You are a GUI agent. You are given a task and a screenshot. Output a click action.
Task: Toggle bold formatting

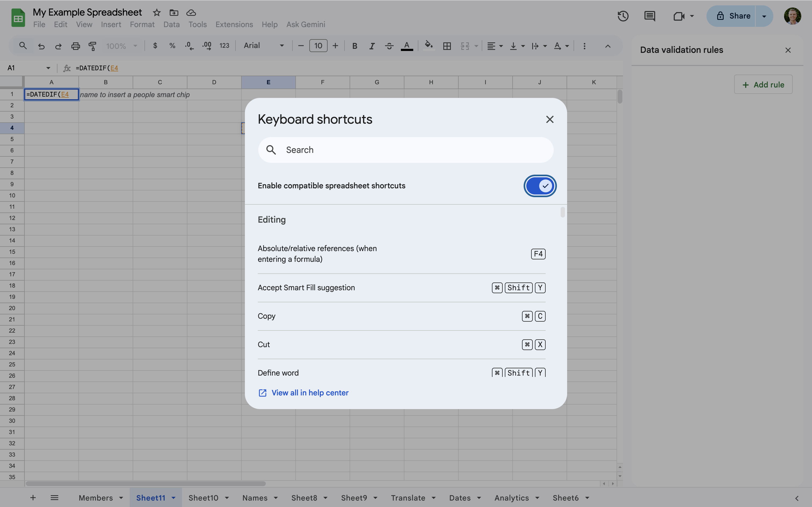pyautogui.click(x=355, y=46)
